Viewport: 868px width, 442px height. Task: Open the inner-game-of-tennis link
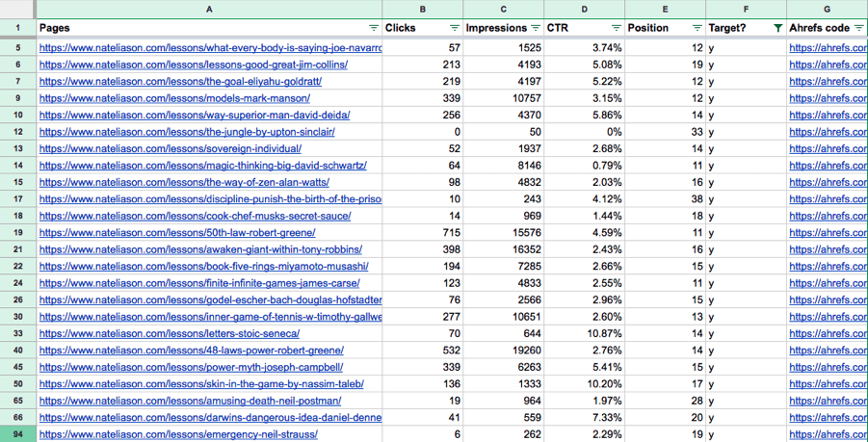pos(210,317)
